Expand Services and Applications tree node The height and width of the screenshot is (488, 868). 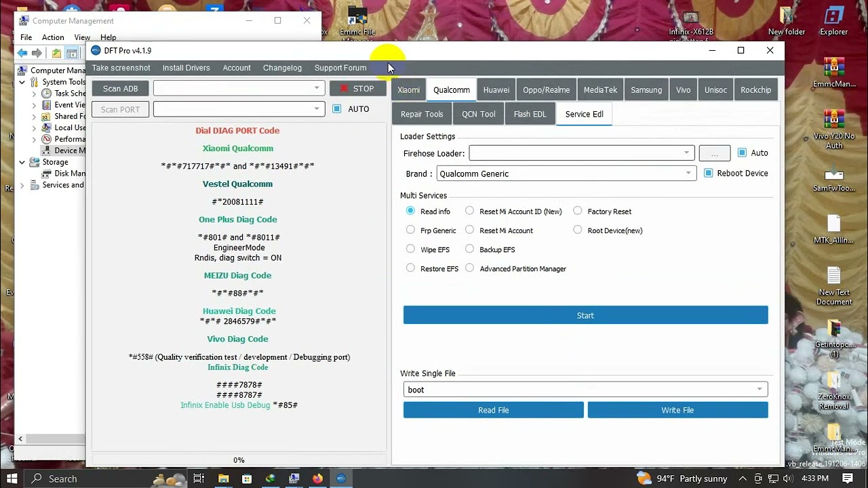(x=22, y=185)
